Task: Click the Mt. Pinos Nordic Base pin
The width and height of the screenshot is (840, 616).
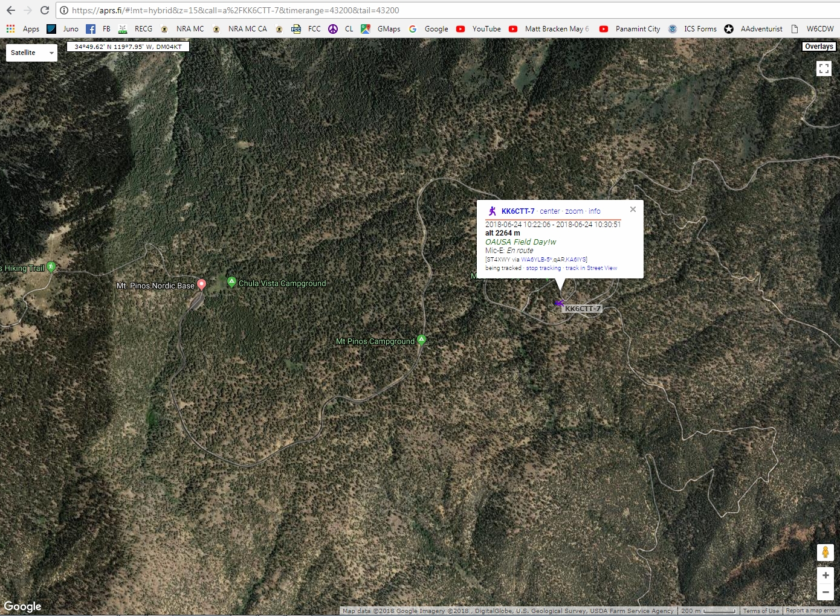Action: pyautogui.click(x=202, y=284)
